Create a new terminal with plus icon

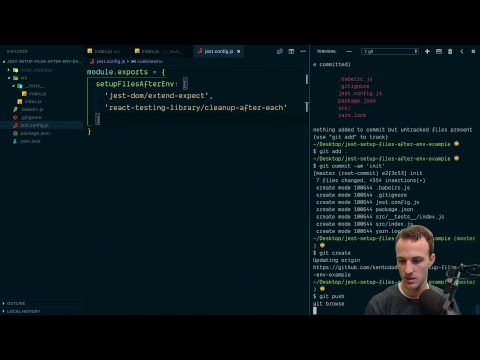(x=427, y=51)
